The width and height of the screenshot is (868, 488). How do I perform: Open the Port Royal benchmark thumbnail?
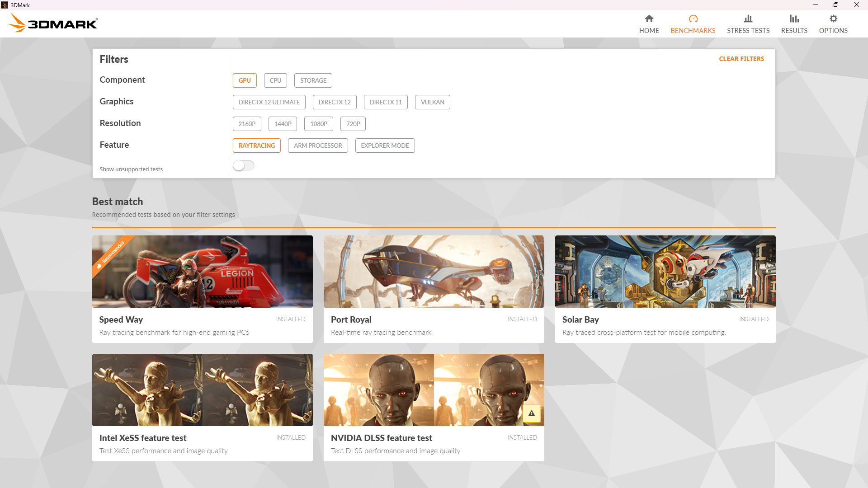pos(434,272)
